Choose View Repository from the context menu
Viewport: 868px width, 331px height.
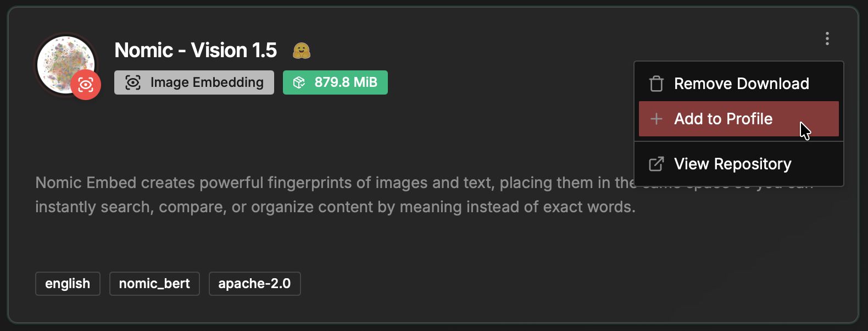click(x=733, y=163)
